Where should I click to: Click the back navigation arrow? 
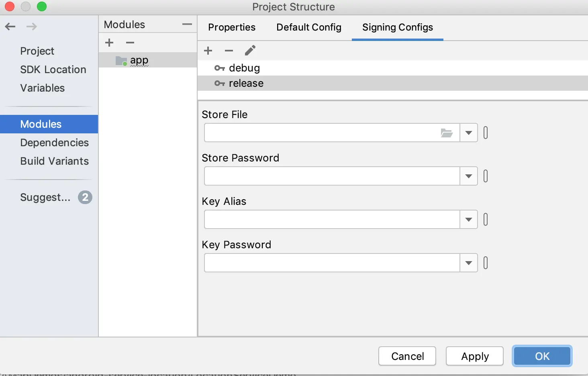coord(10,27)
